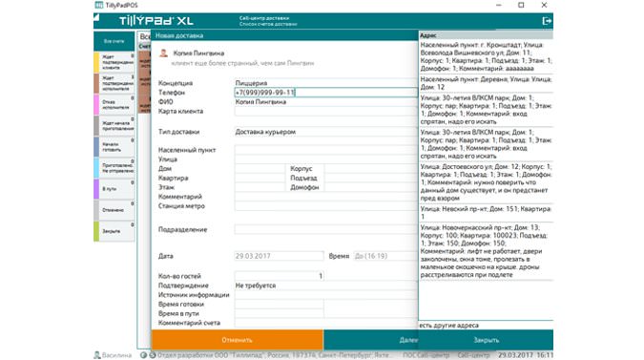Click the Населенный пункт input field

(x=326, y=150)
